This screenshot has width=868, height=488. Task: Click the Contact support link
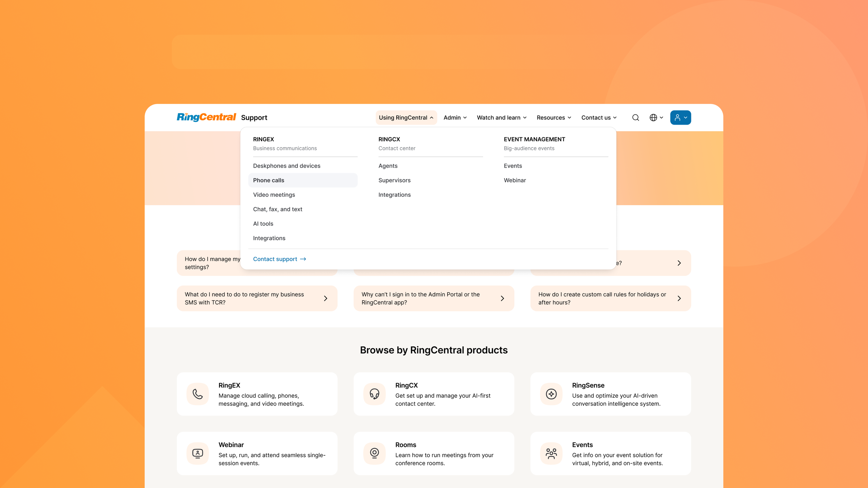pyautogui.click(x=275, y=259)
